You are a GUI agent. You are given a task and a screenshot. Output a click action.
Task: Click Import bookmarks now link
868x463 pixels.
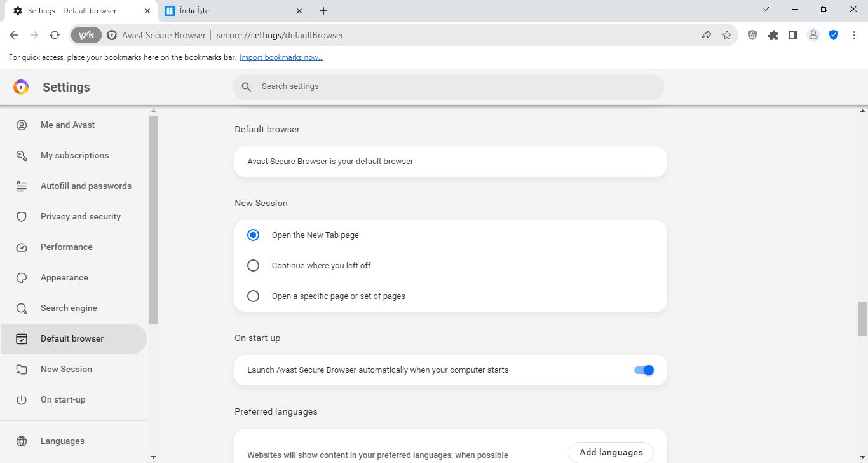(x=281, y=57)
